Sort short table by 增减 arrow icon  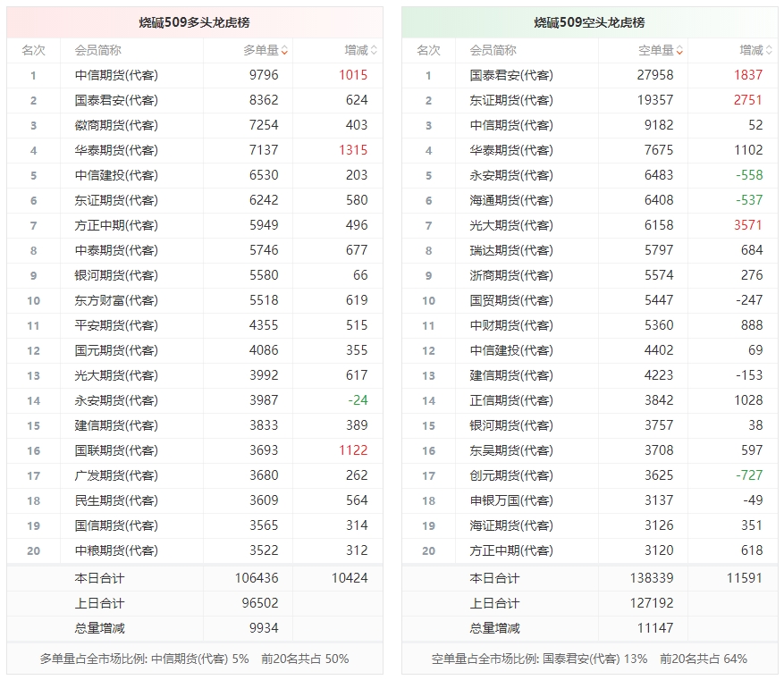click(769, 50)
